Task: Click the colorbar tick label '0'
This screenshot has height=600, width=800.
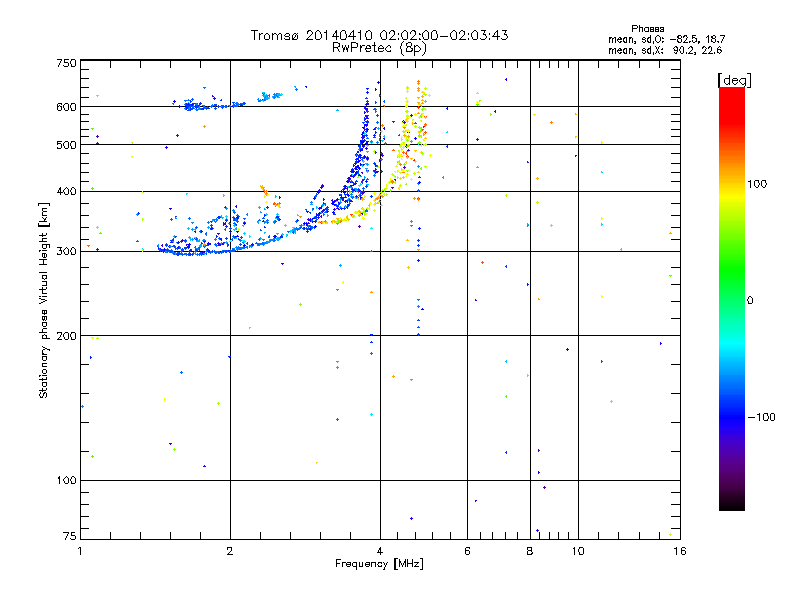Action: tap(750, 301)
